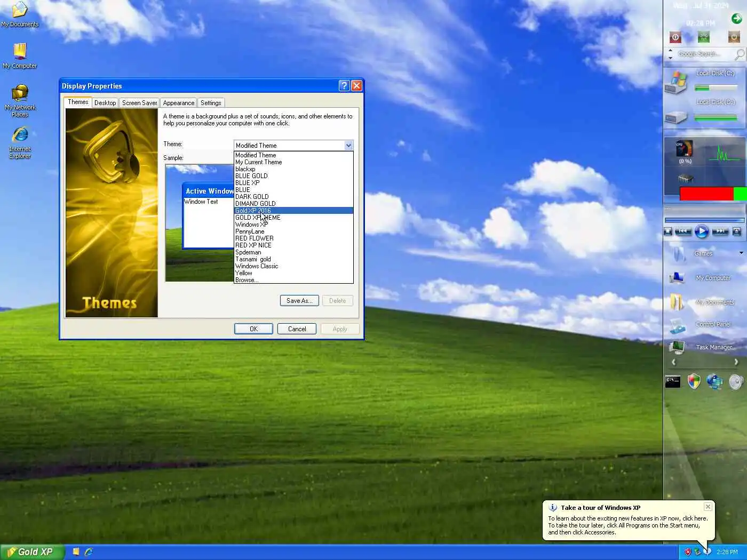
Task: Pick Tasnami gold theme option
Action: 293,259
